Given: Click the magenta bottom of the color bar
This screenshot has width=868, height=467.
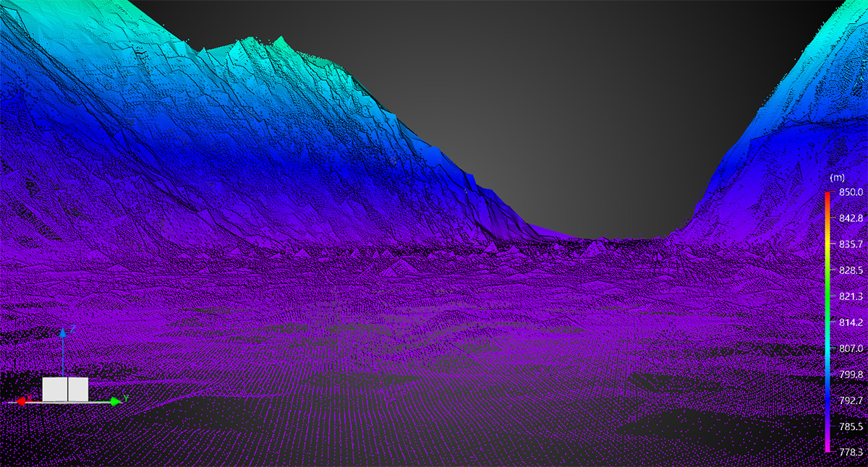Looking at the screenshot, I should [x=827, y=448].
